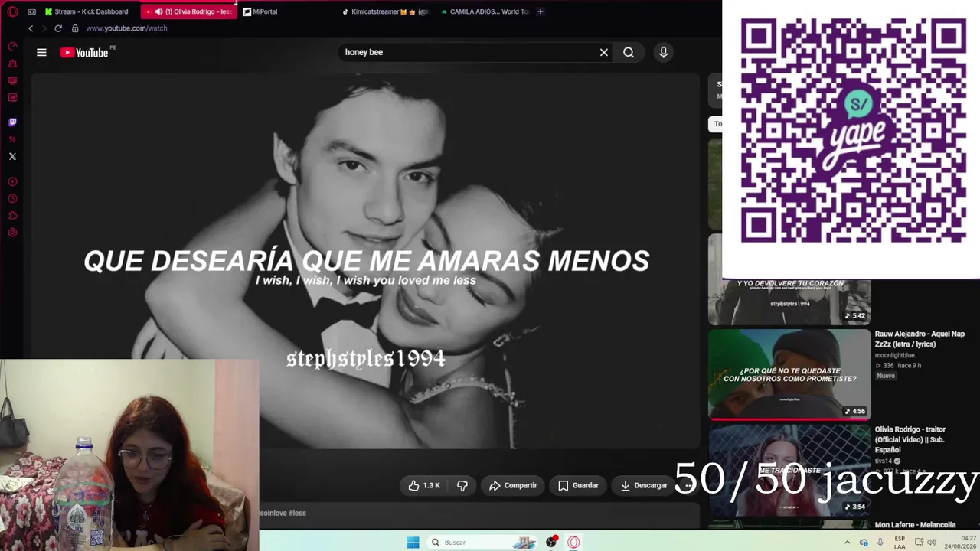Viewport: 980px width, 551px height.
Task: Open the Opera GX taskbar icon
Action: (x=573, y=543)
